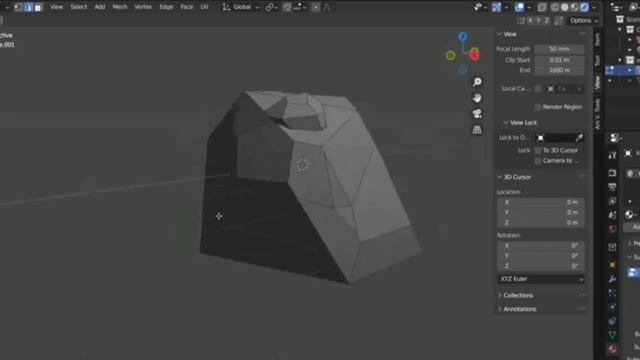Toggle mesh mirror X axis
The image size is (640, 360).
tap(530, 20)
